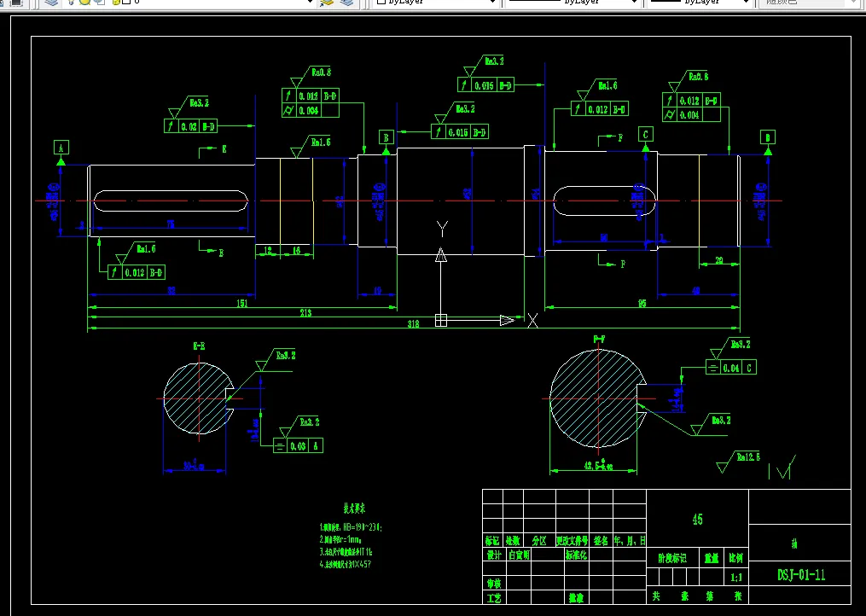Select note line 4 with 1X45
The width and height of the screenshot is (866, 616).
pyautogui.click(x=346, y=564)
